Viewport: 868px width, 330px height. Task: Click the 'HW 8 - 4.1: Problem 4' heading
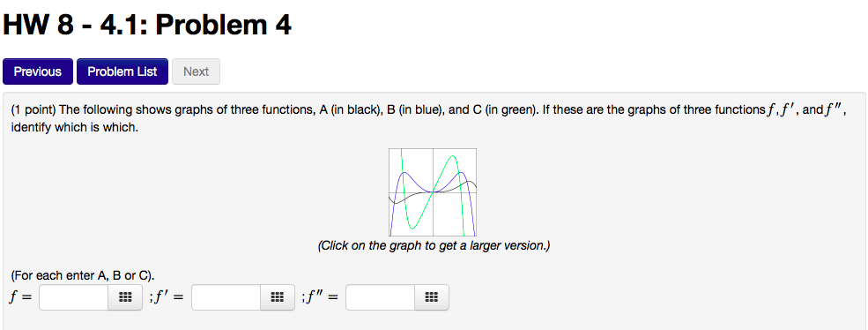[x=147, y=26]
